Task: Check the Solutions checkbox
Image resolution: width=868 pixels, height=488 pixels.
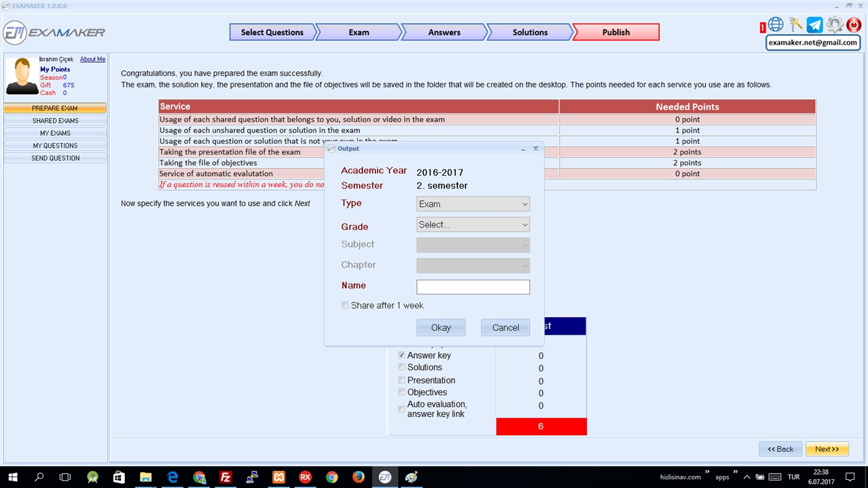Action: pyautogui.click(x=401, y=367)
